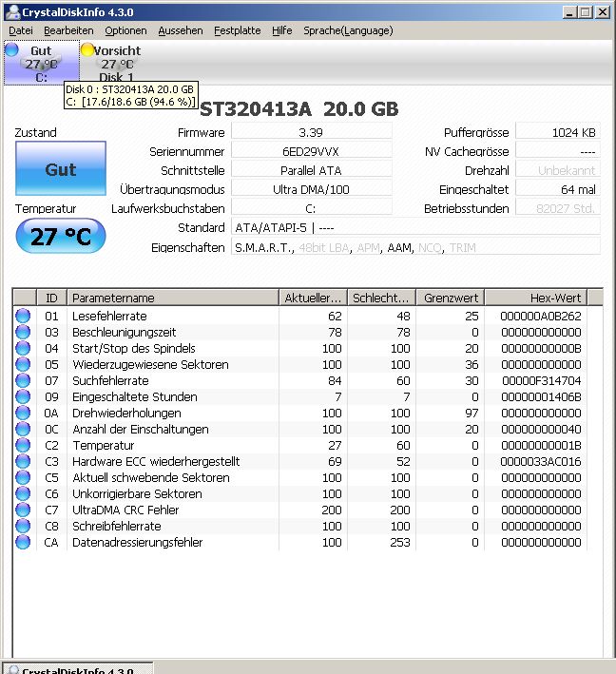Click status orb for Datenadressierungsfehler row
This screenshot has height=674, width=616.
(23, 542)
